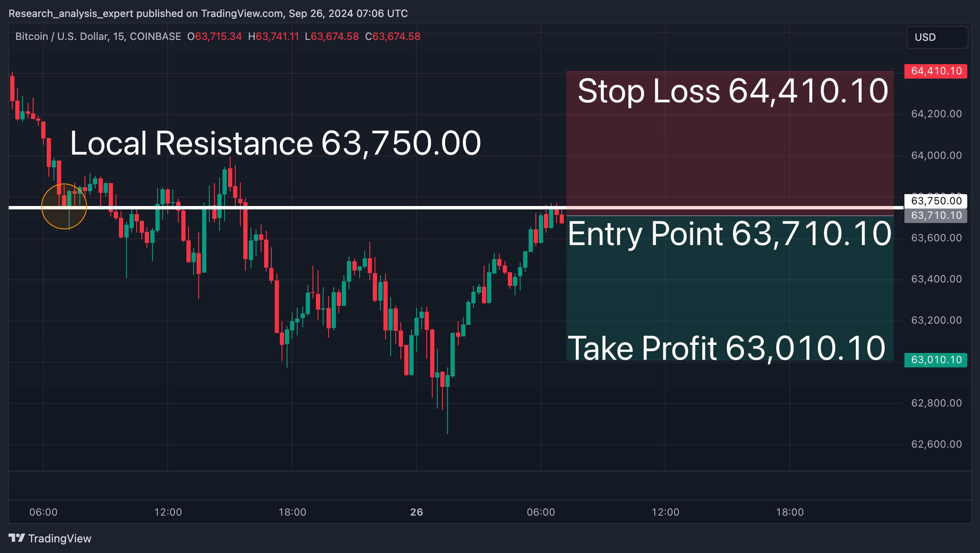Image resolution: width=980 pixels, height=553 pixels.
Task: Open the USD currency selector
Action: click(937, 37)
